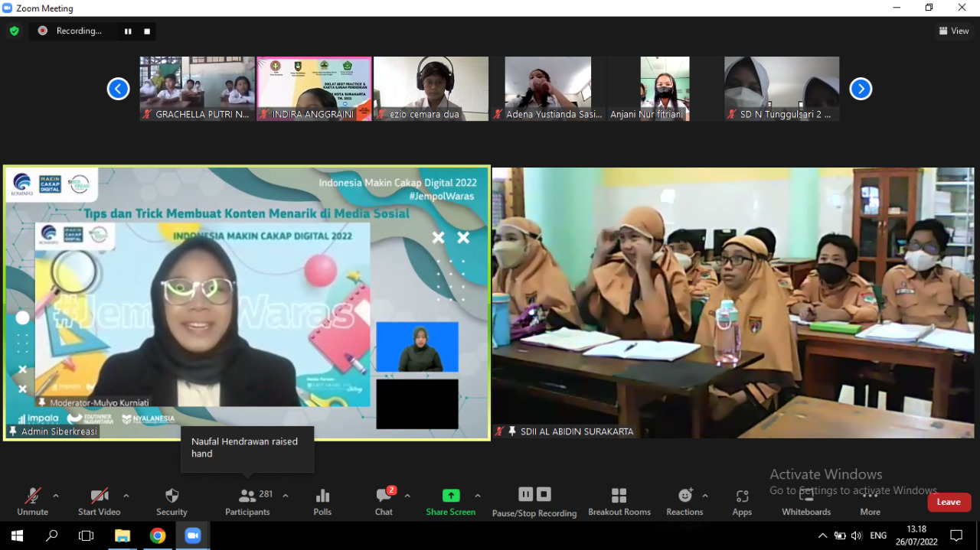The width and height of the screenshot is (980, 550).
Task: Select ezio cemara dua video thumbnail
Action: pyautogui.click(x=431, y=89)
